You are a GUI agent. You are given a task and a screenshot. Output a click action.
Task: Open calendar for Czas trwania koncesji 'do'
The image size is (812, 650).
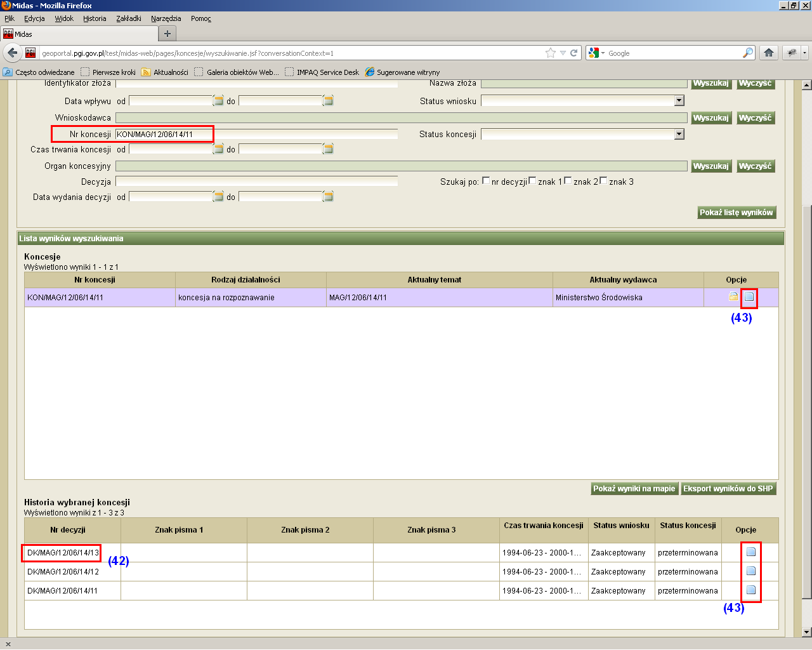(x=328, y=149)
